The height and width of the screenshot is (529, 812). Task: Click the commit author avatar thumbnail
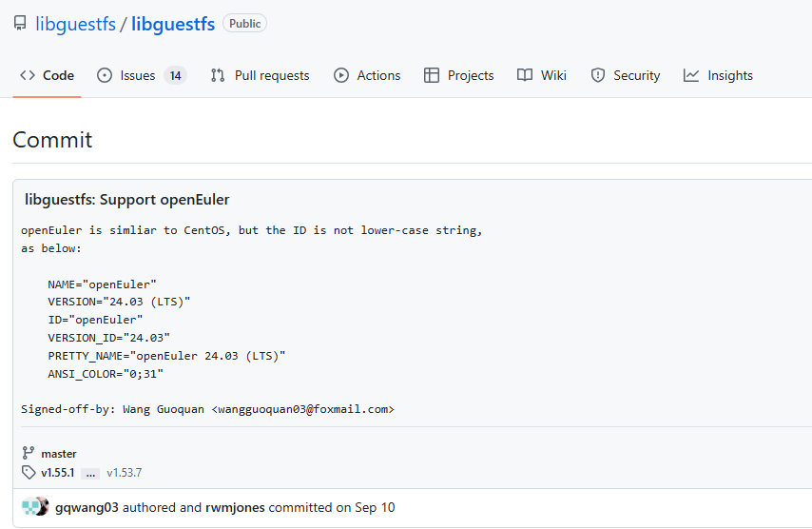click(35, 507)
